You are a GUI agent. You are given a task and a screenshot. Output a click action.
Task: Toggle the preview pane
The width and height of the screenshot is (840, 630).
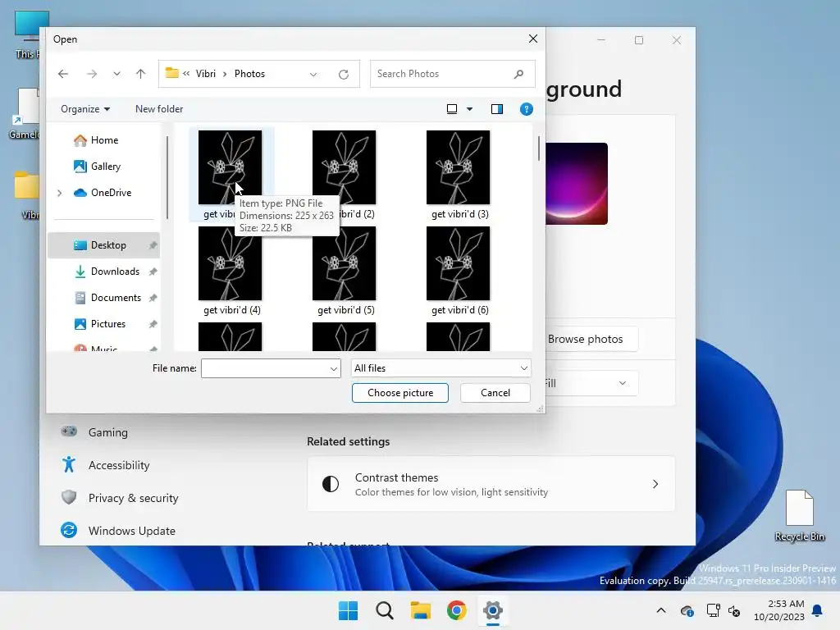[x=497, y=109]
